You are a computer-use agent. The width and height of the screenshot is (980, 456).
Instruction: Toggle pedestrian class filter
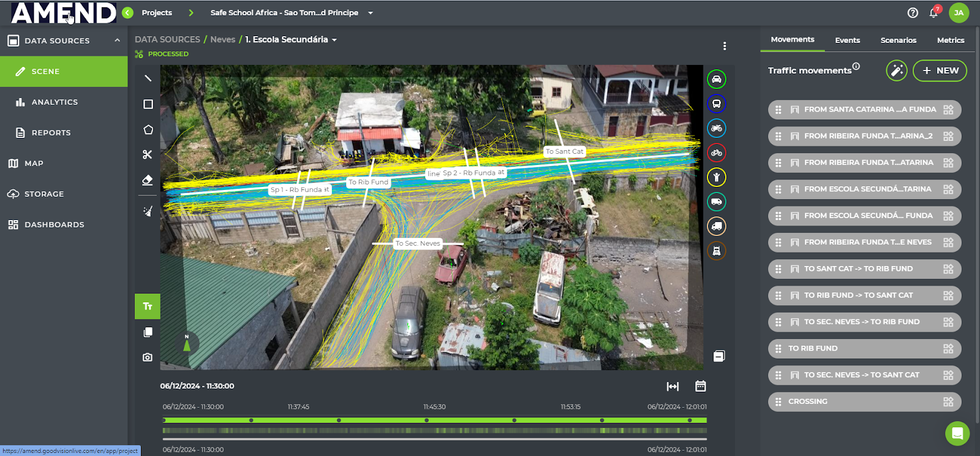(717, 177)
